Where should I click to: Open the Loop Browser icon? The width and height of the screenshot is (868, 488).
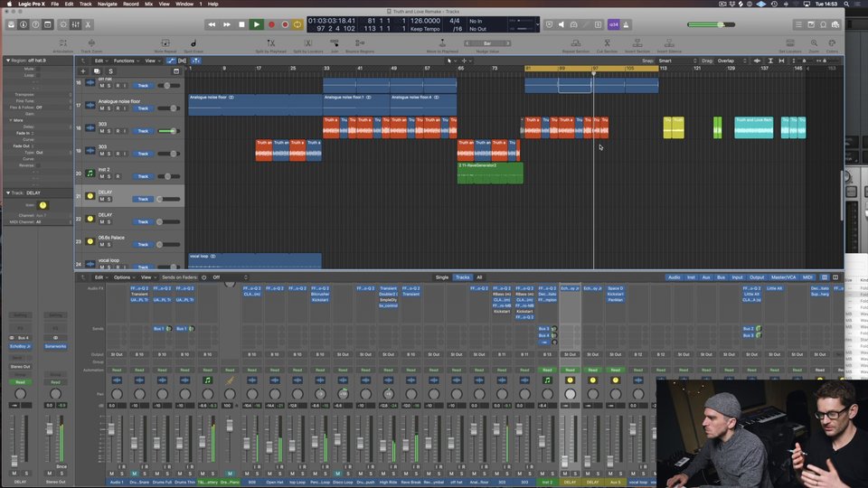[823, 24]
